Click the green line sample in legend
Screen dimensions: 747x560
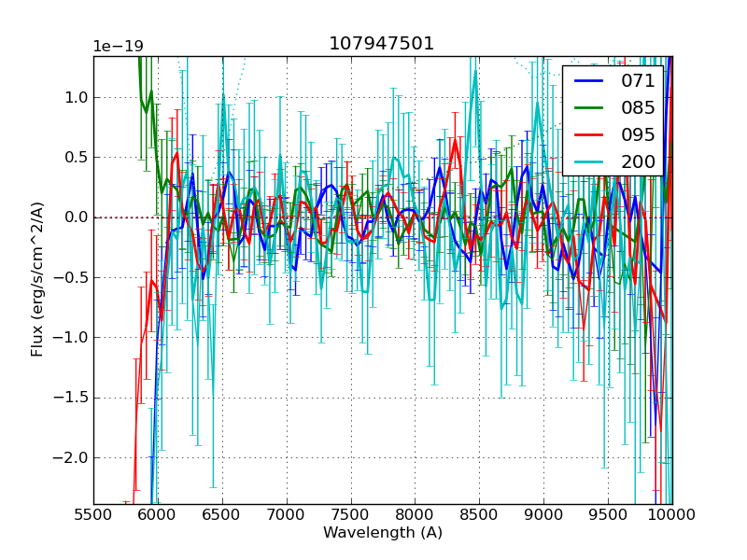point(589,108)
